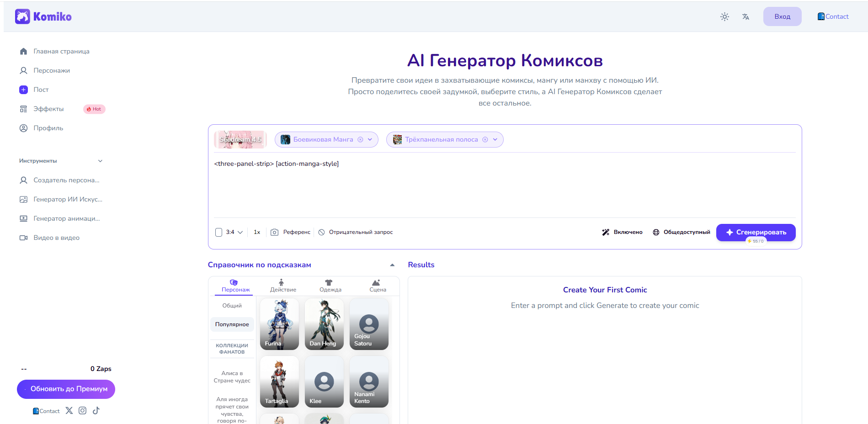
Task: Open the Аля иногда прячет collection
Action: pos(232,410)
